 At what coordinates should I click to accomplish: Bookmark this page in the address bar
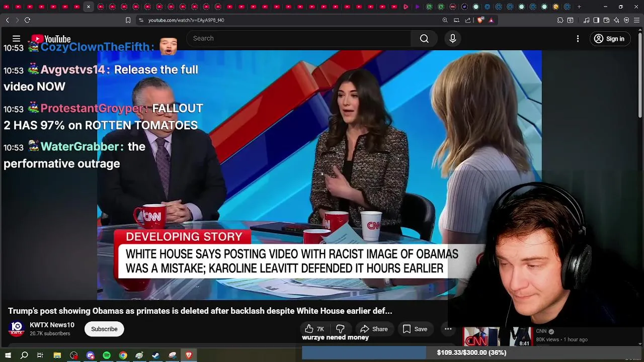128,20
